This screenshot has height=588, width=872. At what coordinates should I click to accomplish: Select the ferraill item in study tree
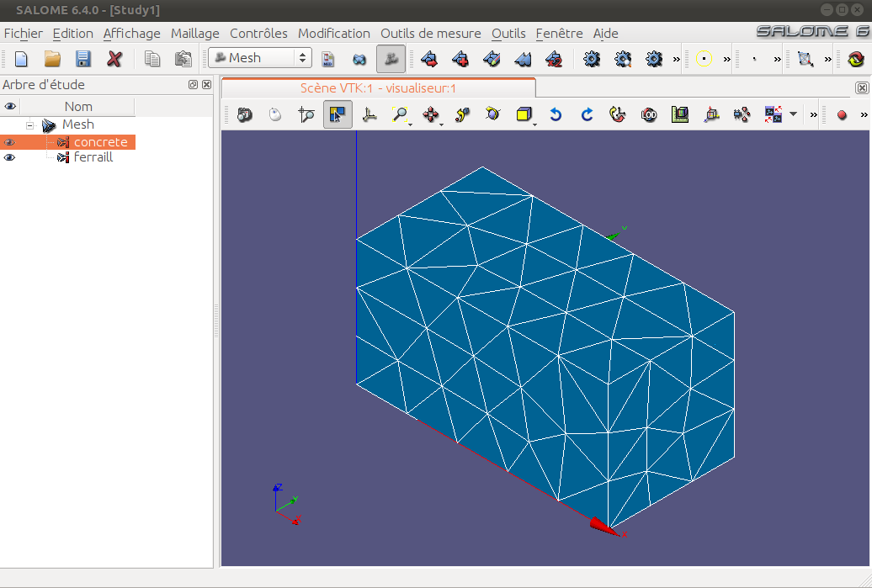(93, 157)
